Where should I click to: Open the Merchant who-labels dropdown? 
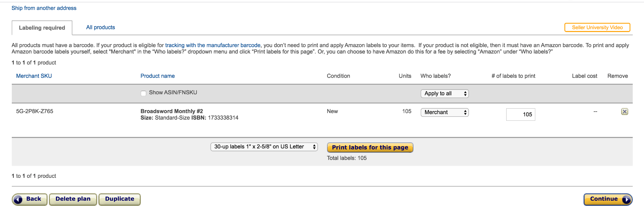click(x=444, y=112)
